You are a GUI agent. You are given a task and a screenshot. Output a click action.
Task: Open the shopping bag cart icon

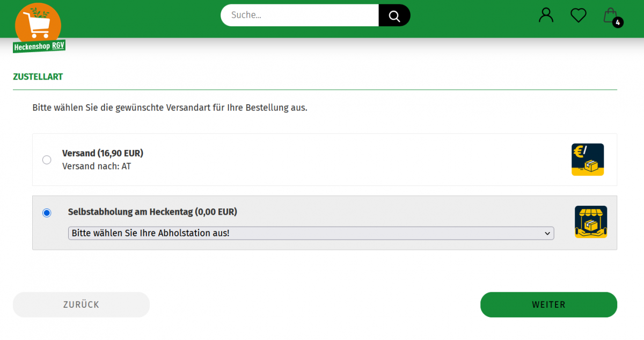[610, 15]
